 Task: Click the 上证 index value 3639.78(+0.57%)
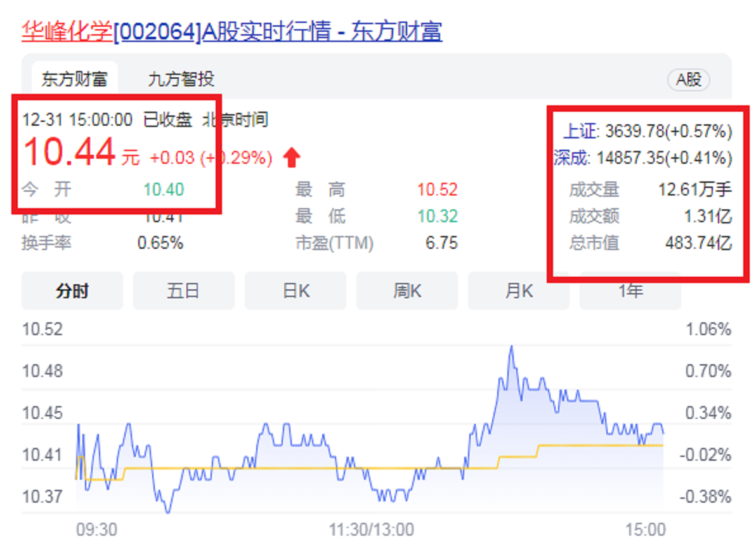click(x=668, y=131)
